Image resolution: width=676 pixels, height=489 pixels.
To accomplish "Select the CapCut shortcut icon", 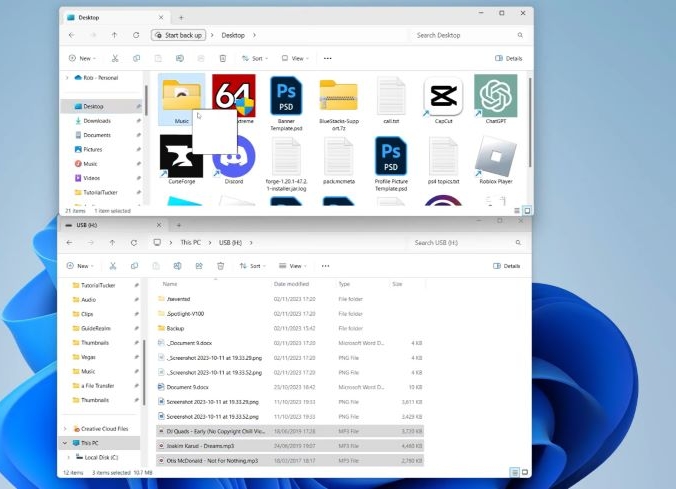I will click(x=443, y=97).
